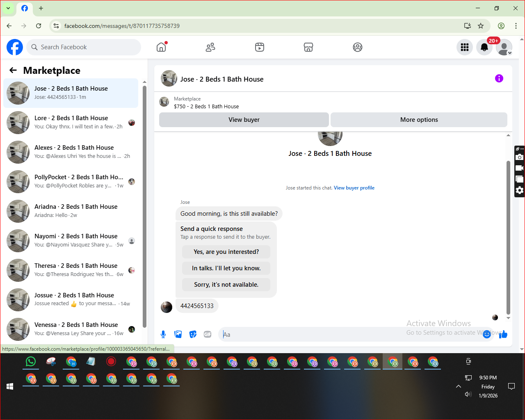Screen dimensions: 525x420
Task: Open the Friends icon in top navigation
Action: pyautogui.click(x=210, y=47)
